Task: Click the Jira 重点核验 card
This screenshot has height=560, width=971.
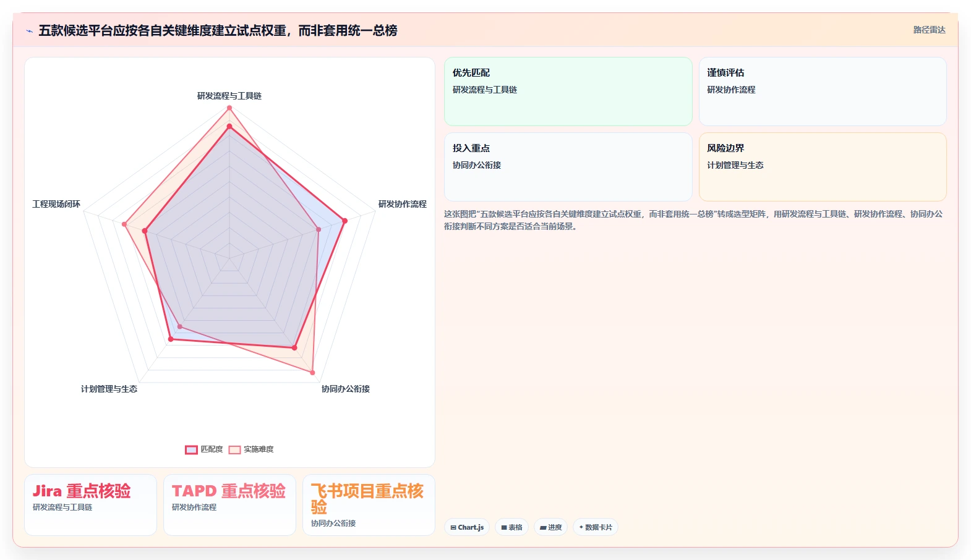Action: coord(91,505)
